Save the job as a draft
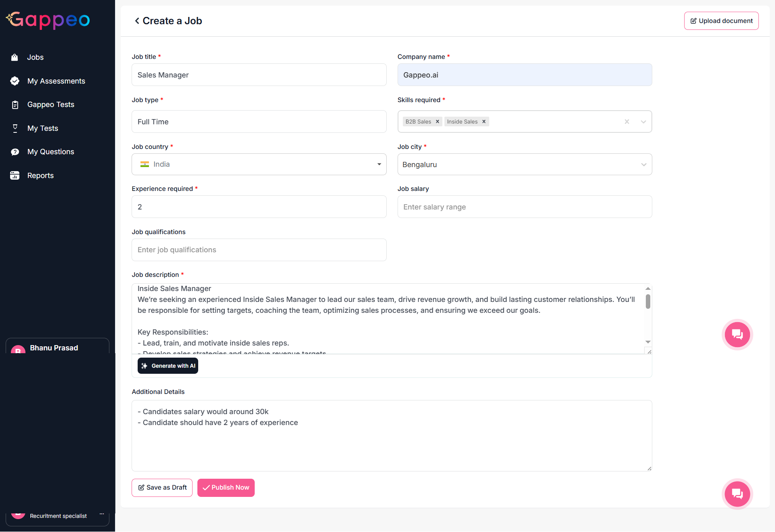The height and width of the screenshot is (532, 775). [x=161, y=488]
